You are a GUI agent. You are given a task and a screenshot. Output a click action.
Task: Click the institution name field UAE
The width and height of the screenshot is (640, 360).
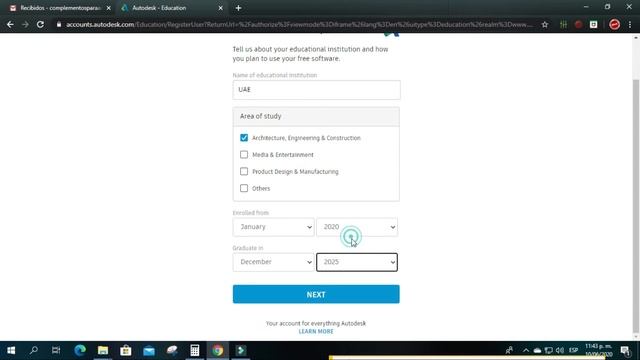[316, 90]
